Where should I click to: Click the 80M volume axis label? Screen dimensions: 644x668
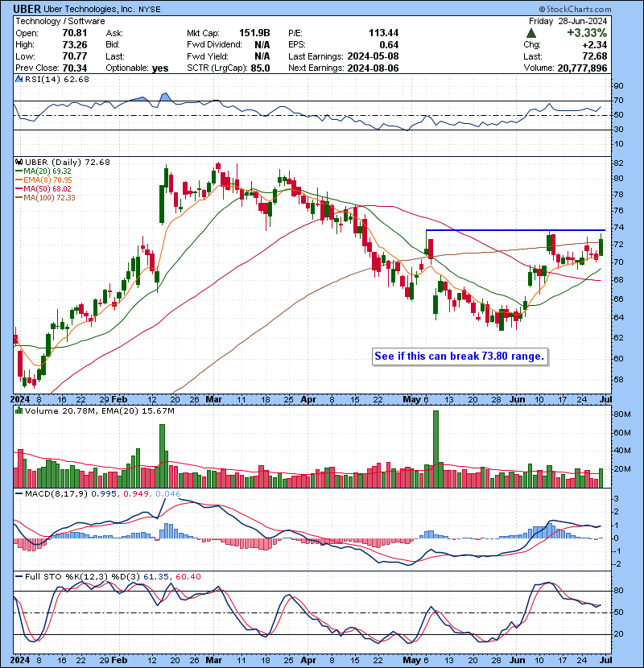coord(621,414)
